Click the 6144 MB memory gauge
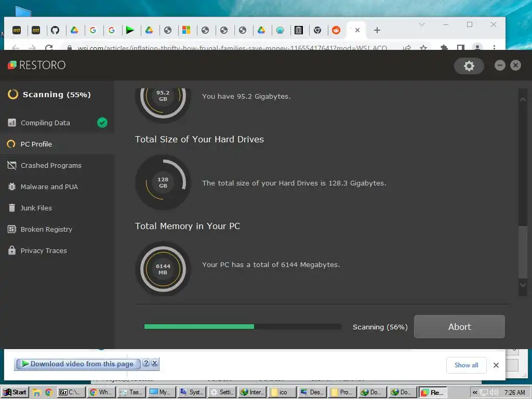Image resolution: width=532 pixels, height=399 pixels. pyautogui.click(x=163, y=269)
